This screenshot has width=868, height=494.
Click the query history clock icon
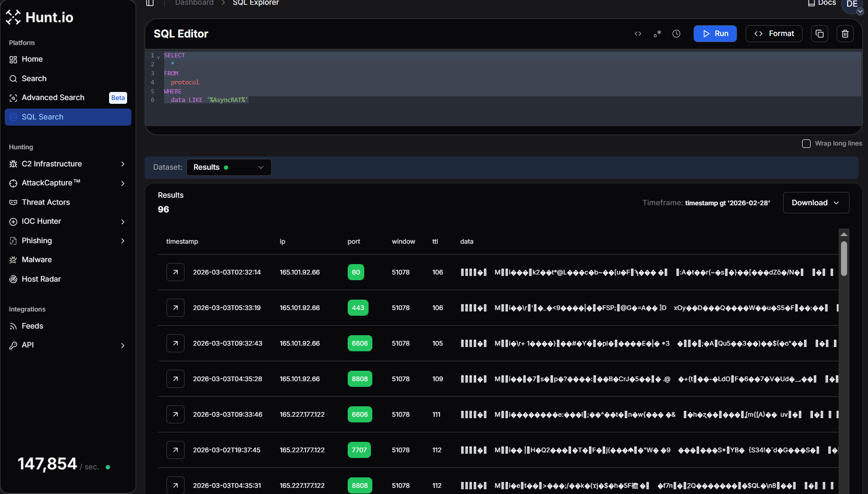676,34
